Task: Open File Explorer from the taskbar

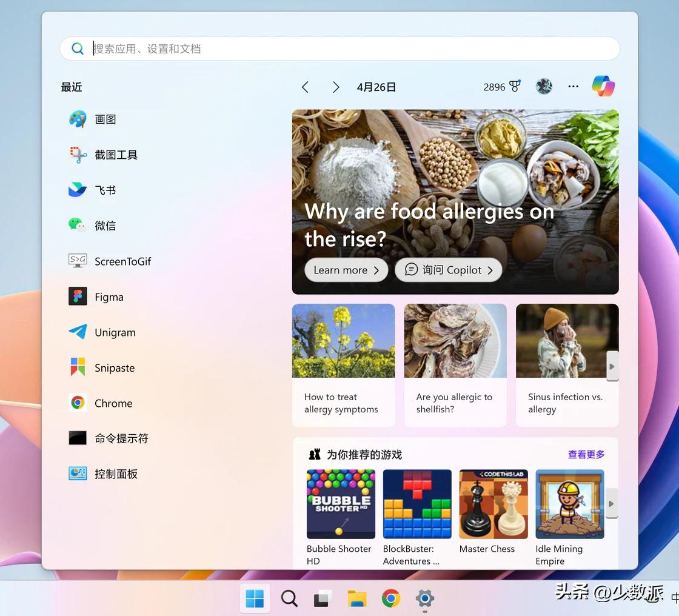Action: pos(357,598)
